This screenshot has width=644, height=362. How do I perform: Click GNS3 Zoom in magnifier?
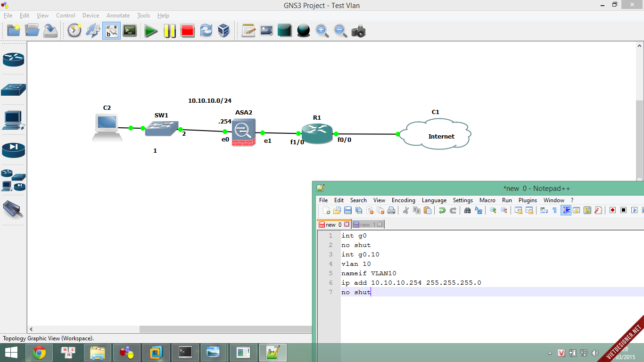pos(322,31)
